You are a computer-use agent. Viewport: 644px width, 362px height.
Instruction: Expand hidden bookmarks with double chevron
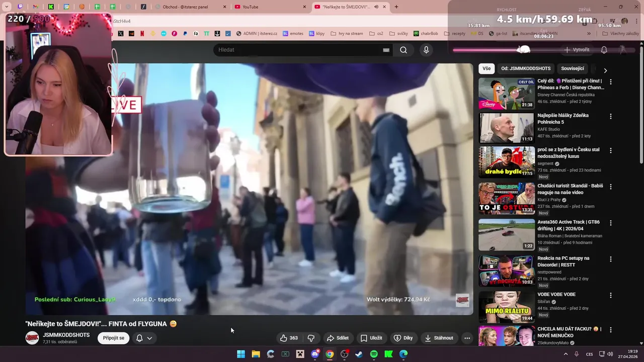[x=589, y=34]
